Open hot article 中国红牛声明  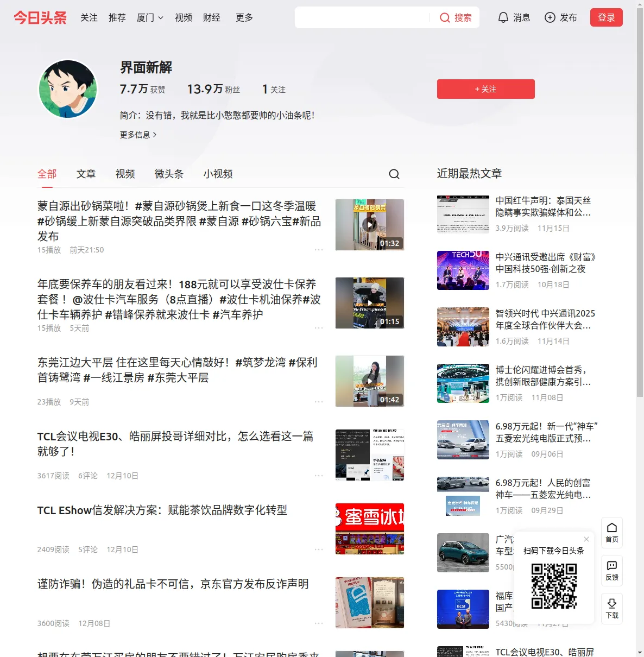pos(544,206)
